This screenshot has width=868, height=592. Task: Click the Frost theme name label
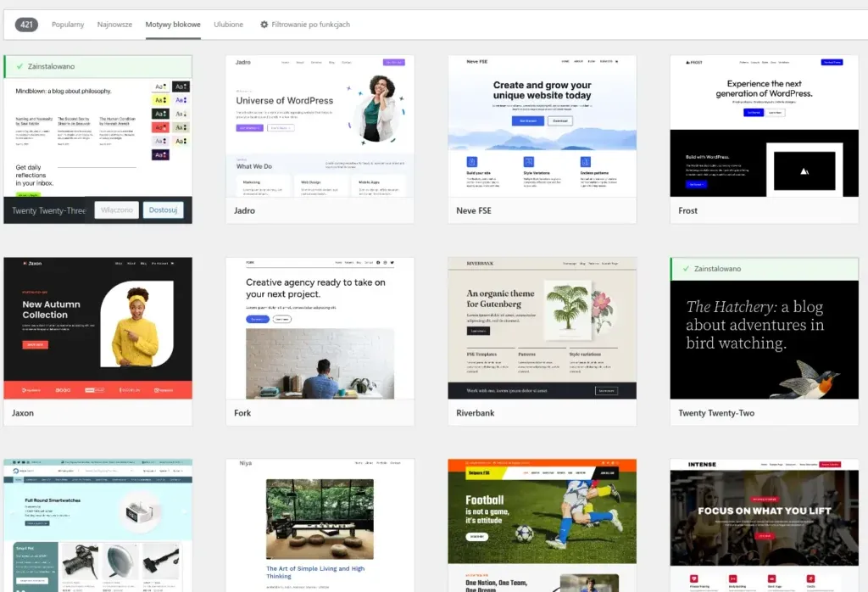tap(687, 210)
